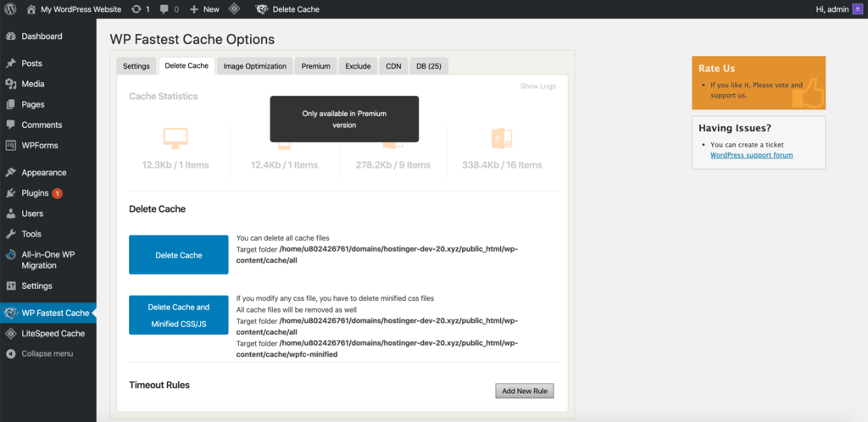
Task: Open the New content dropdown
Action: click(204, 9)
